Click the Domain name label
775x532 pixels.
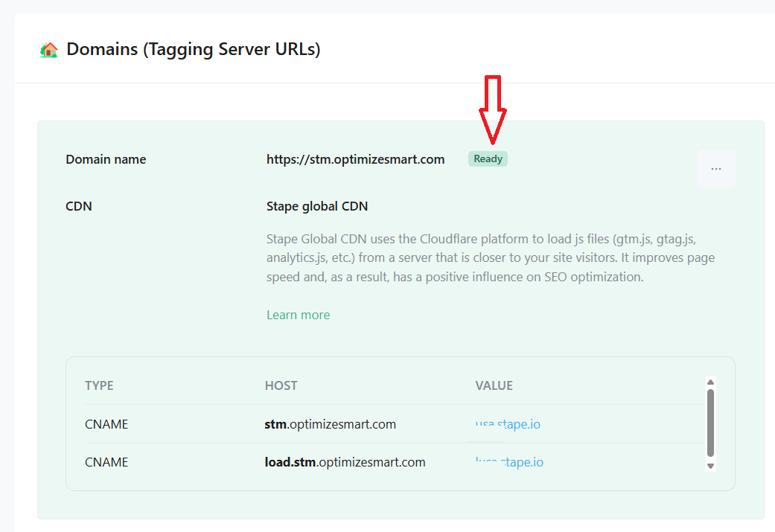pos(106,159)
